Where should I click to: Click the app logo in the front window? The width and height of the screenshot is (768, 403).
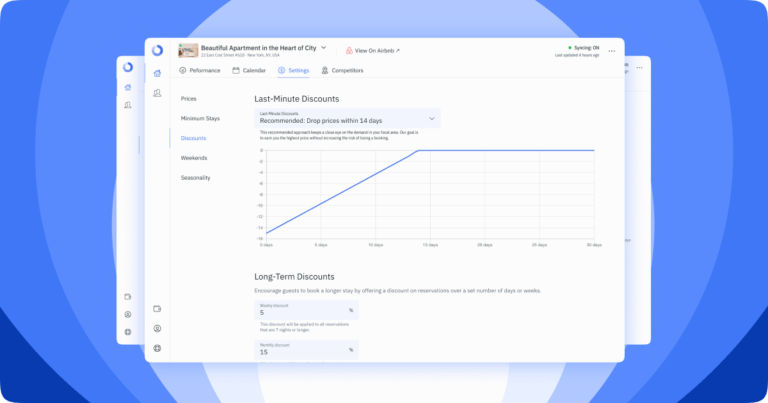(x=157, y=50)
